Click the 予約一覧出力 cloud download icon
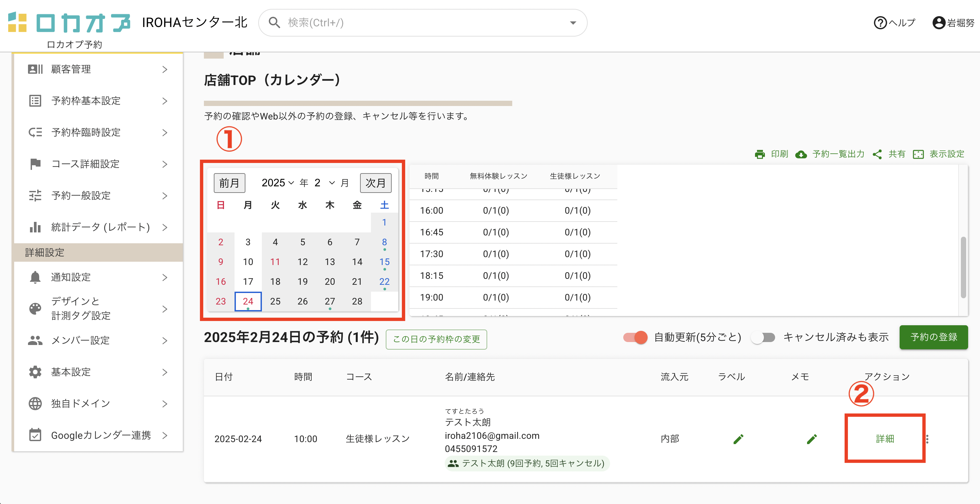 click(x=801, y=154)
